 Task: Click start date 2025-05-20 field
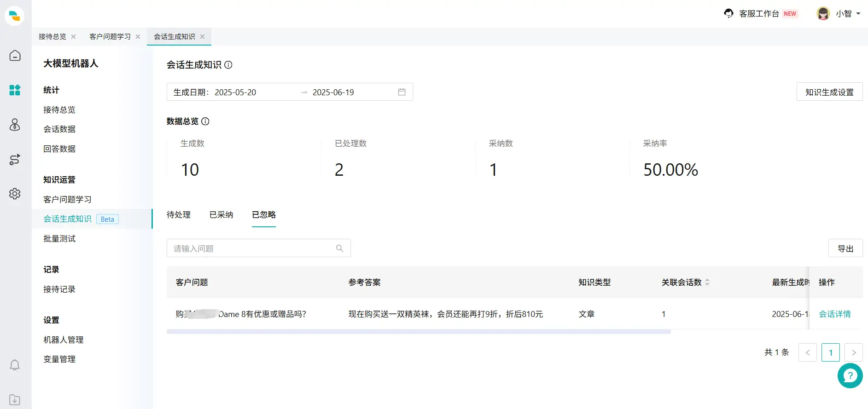click(x=235, y=92)
